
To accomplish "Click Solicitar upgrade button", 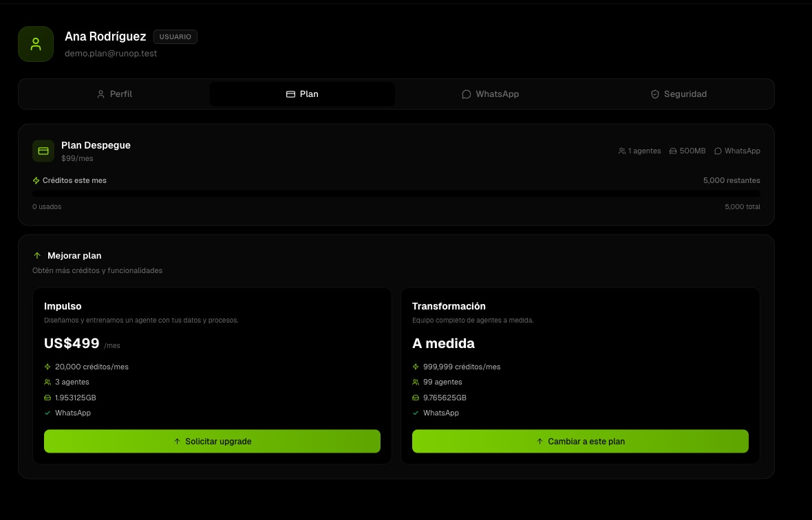I will click(x=213, y=442).
